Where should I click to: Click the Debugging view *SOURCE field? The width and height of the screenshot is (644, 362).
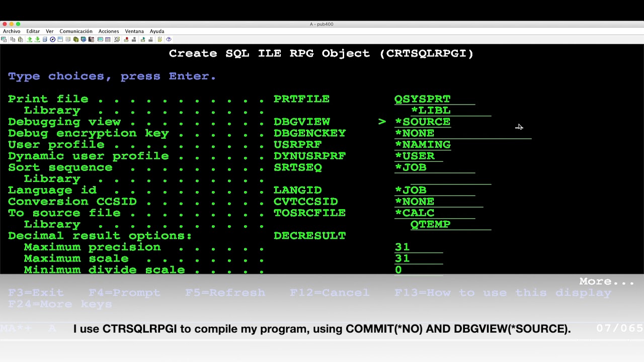423,122
